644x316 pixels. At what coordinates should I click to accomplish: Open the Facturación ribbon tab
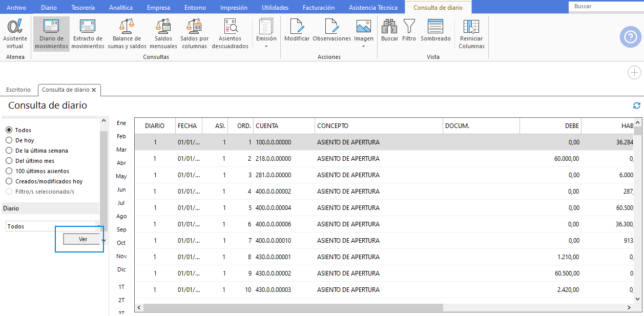point(319,8)
